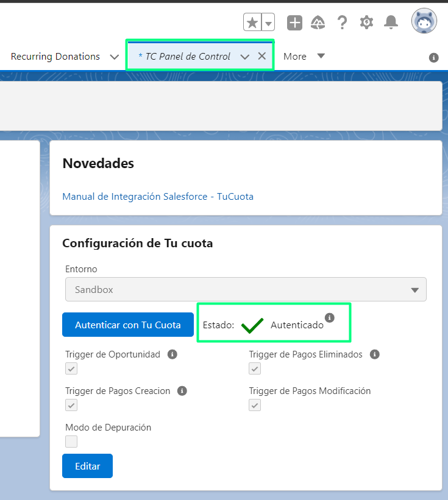
Task: Open the More navigation menu
Action: 304,57
